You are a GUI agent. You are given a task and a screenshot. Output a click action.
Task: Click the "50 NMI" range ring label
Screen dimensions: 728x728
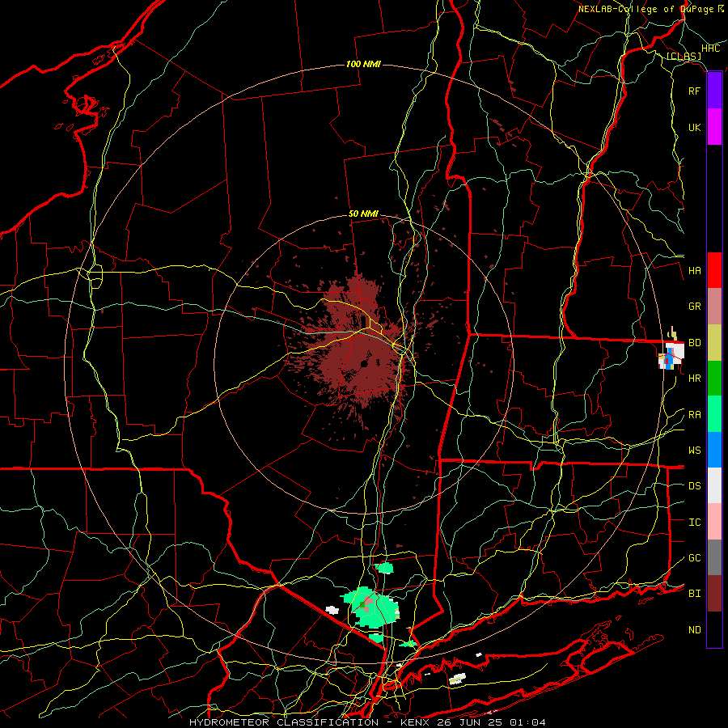tap(363, 214)
